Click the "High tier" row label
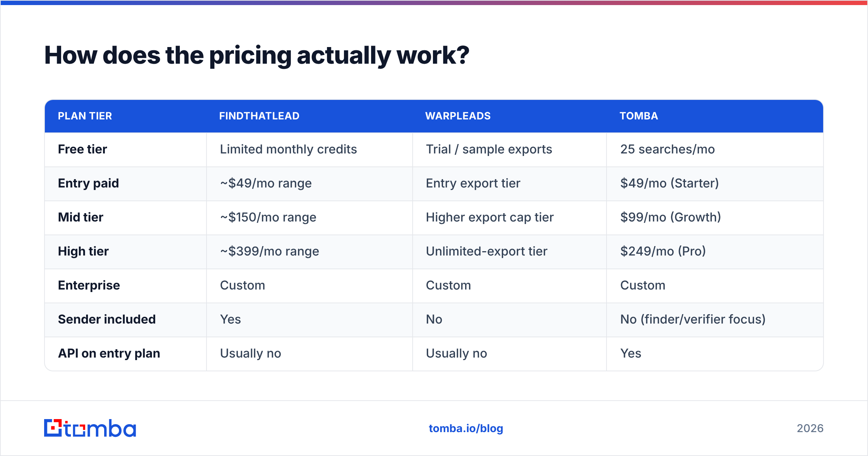Viewport: 868px width, 456px height. pyautogui.click(x=83, y=251)
